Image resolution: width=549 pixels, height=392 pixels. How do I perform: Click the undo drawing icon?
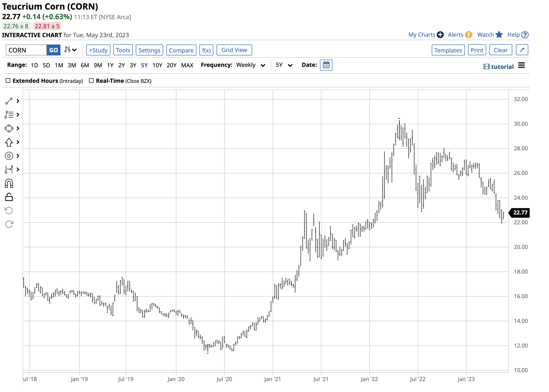[x=9, y=210]
